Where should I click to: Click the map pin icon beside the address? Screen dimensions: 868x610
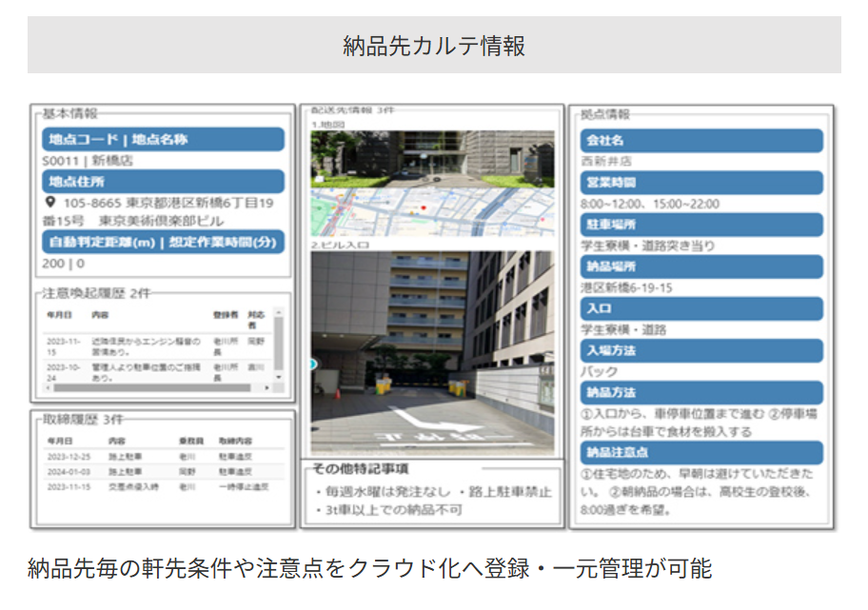point(50,203)
